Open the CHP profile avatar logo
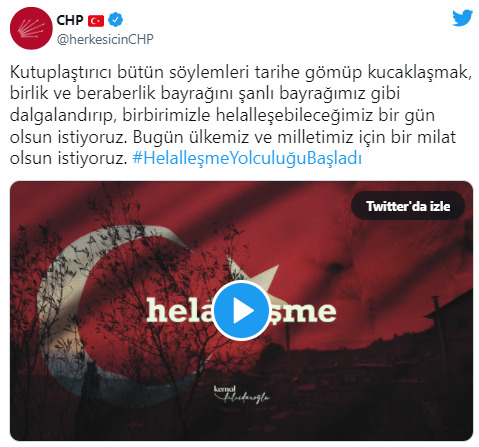 (x=31, y=29)
